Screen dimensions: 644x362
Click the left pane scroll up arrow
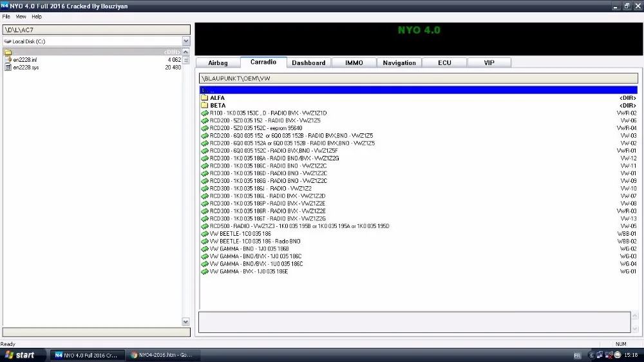click(185, 52)
